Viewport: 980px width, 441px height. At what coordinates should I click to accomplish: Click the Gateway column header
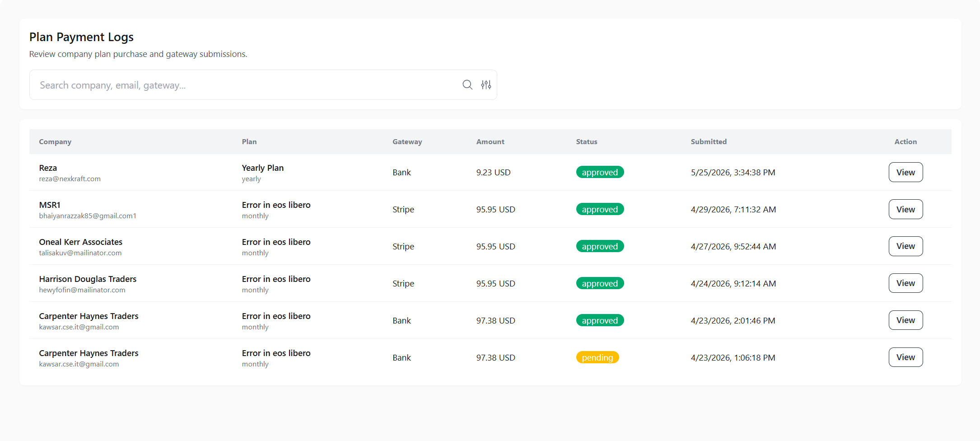point(407,142)
